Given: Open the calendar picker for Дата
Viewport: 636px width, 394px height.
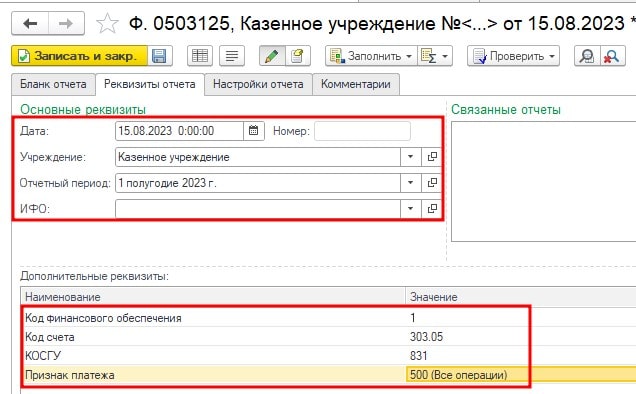Looking at the screenshot, I should [x=254, y=131].
